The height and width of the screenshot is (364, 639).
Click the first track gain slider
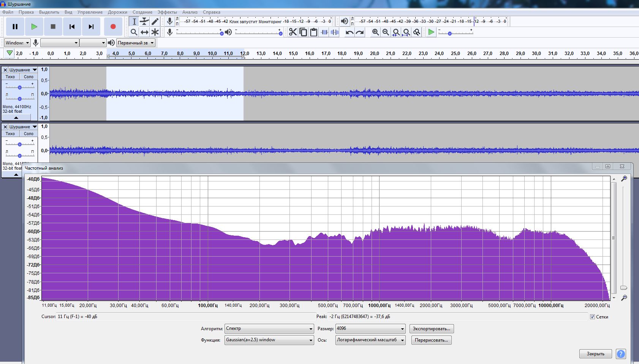point(19,87)
